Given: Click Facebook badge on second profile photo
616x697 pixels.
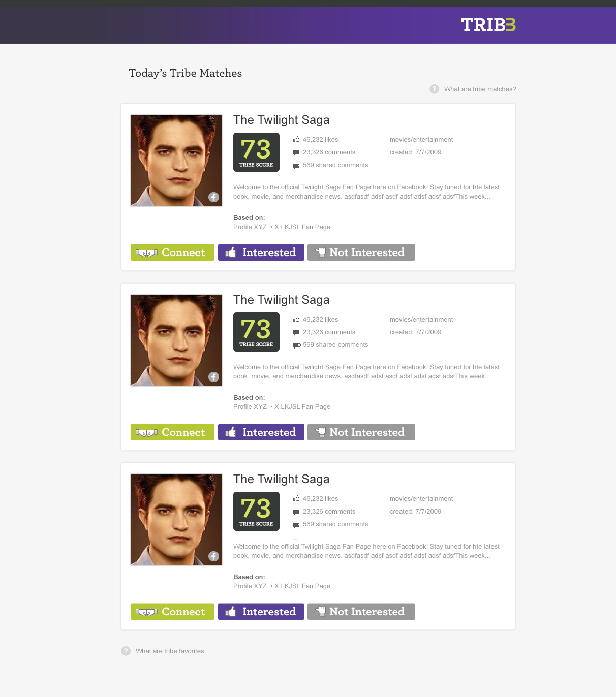Looking at the screenshot, I should click(x=213, y=377).
